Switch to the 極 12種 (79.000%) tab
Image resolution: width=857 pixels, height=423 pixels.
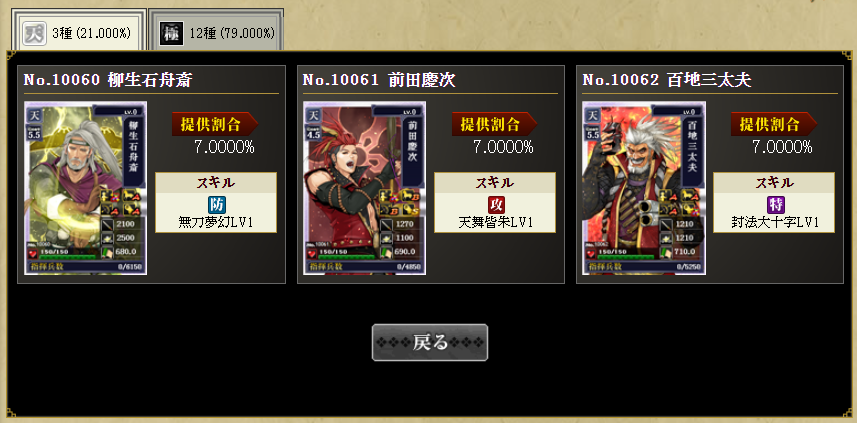point(216,30)
